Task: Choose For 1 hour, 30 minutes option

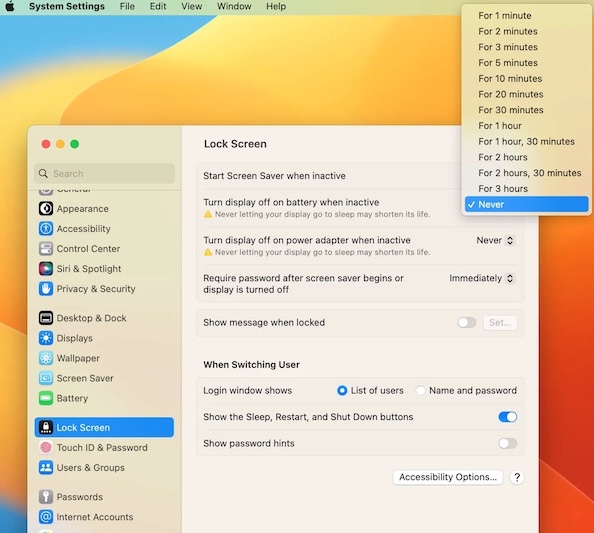Action: [x=527, y=141]
